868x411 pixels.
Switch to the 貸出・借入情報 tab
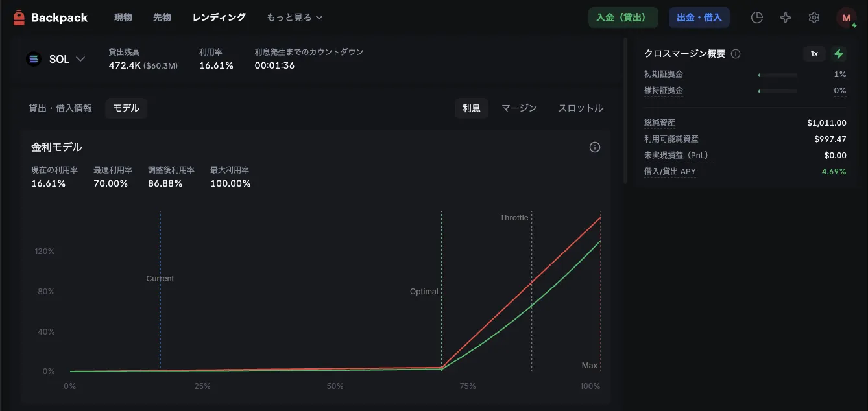(x=60, y=108)
